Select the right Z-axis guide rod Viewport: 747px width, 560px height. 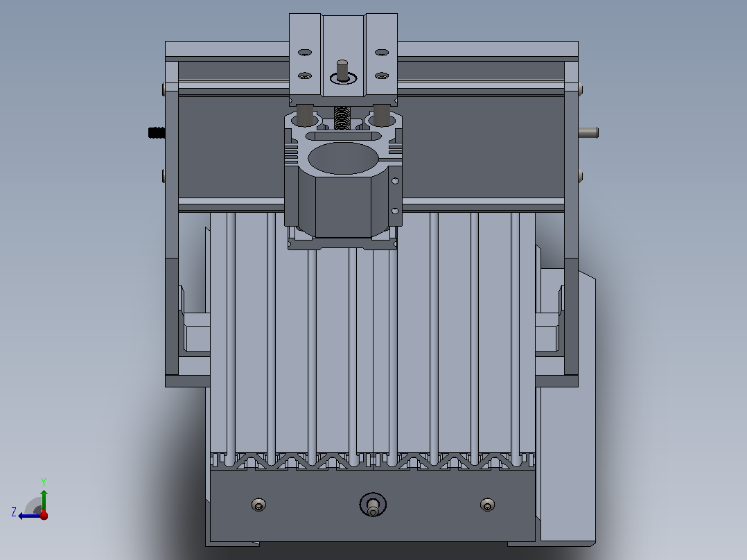[x=382, y=114]
